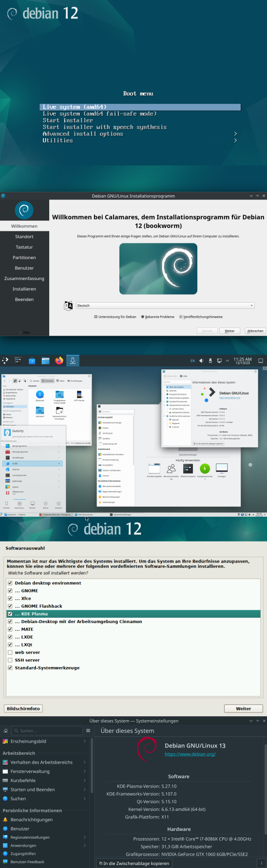Select Live system fail-safe mode entry
The height and width of the screenshot is (868, 267).
[x=140, y=114]
